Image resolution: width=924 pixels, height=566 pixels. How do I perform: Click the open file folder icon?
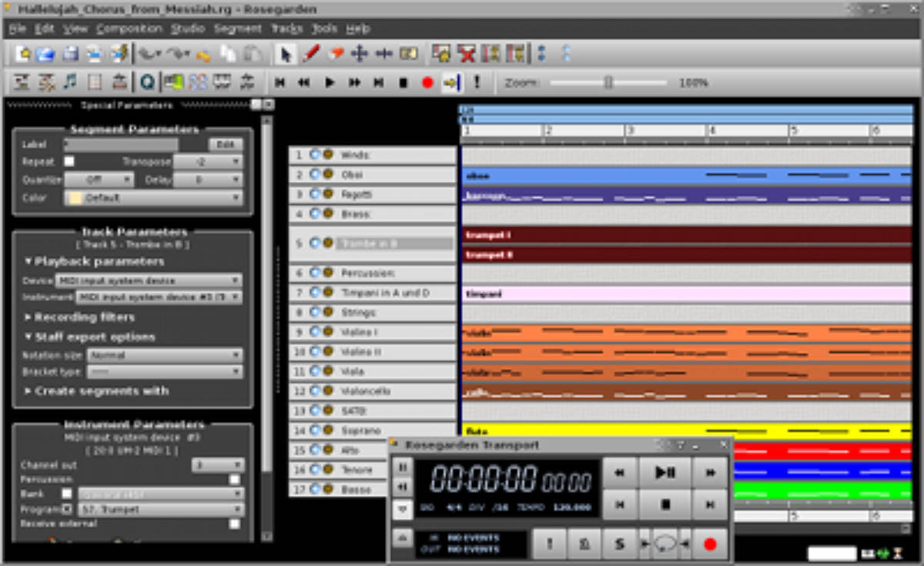pyautogui.click(x=46, y=54)
